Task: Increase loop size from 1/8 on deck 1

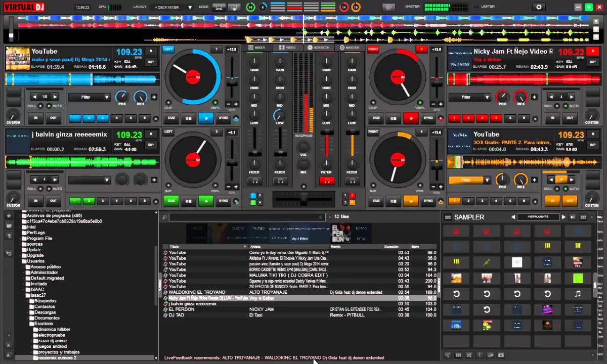Action: pyautogui.click(x=55, y=97)
